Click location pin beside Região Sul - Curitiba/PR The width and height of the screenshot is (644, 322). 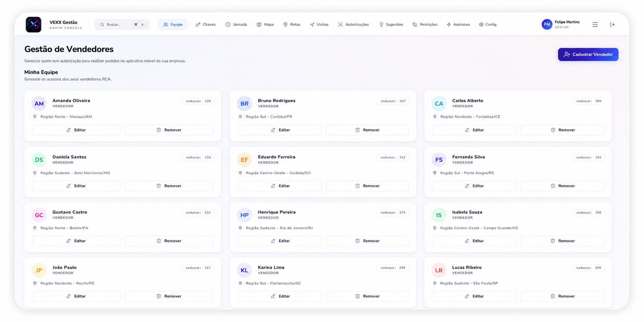coord(240,117)
